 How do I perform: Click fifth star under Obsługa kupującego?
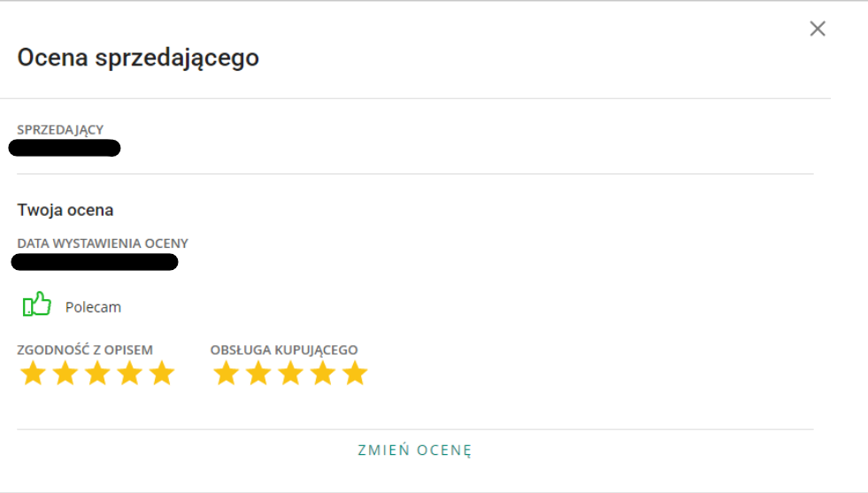(355, 373)
